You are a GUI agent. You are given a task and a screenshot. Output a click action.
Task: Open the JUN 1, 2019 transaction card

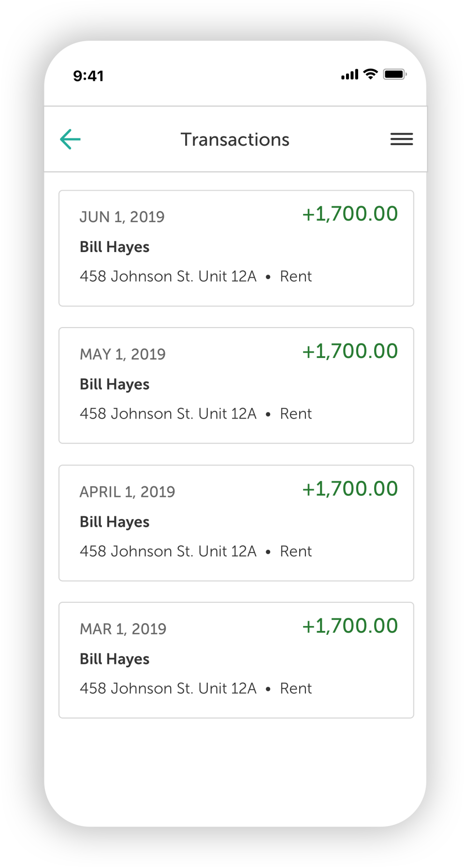(x=236, y=248)
